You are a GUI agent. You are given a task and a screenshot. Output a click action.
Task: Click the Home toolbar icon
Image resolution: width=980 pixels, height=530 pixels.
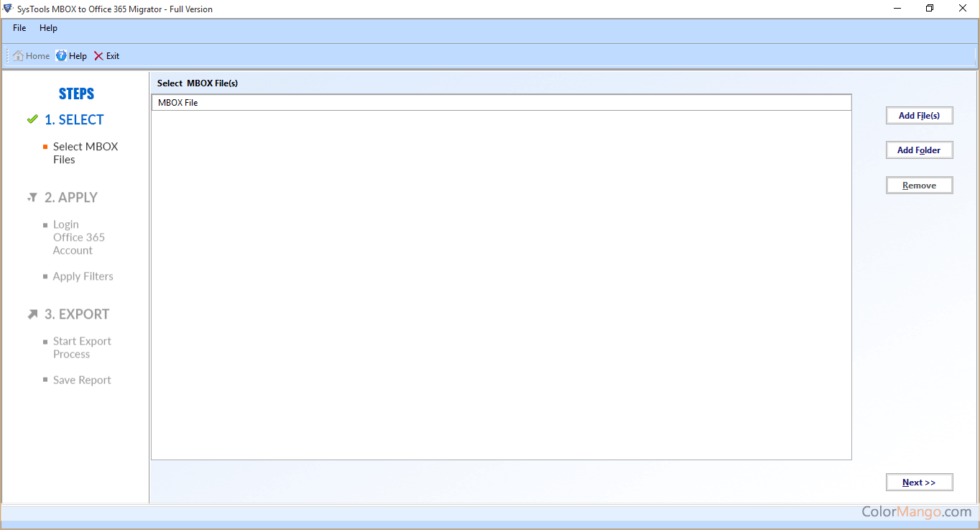tap(19, 55)
